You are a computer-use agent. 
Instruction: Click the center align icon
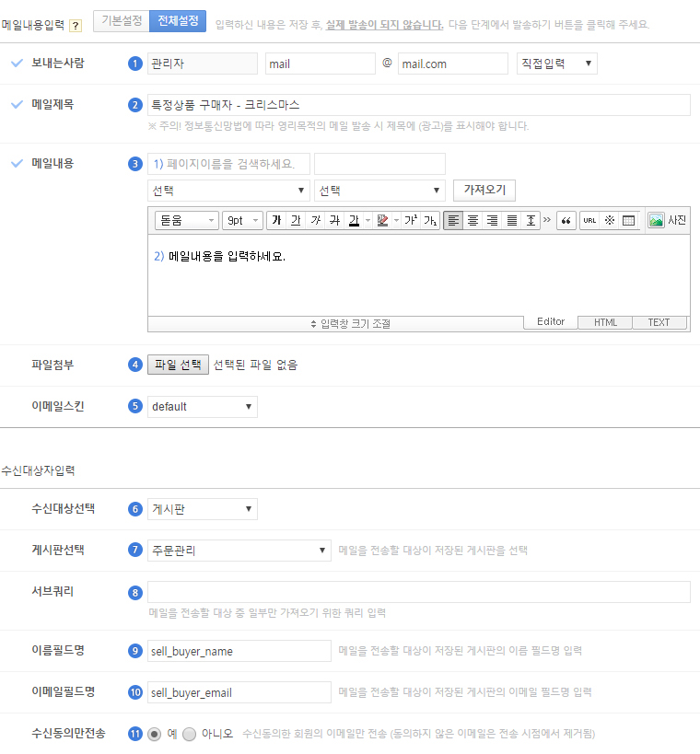coord(472,221)
